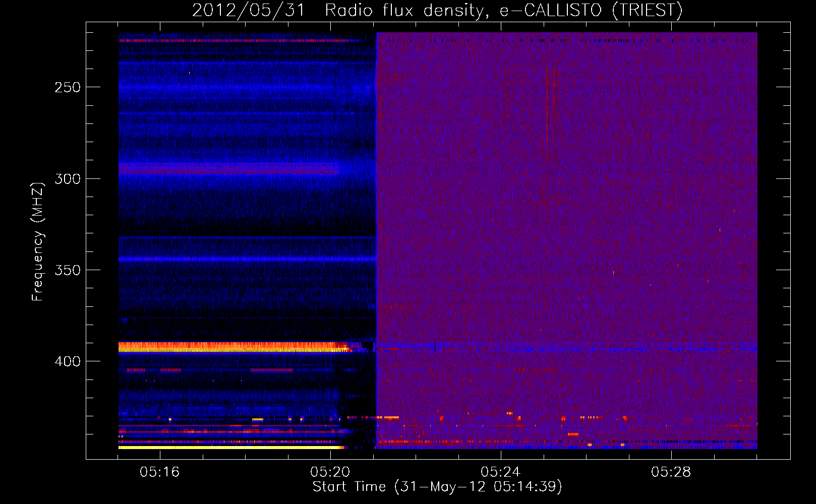Viewport: 816px width, 504px height.
Task: Click the 'Start Time (31-May-12 05:14:39)' label
Action: tap(437, 487)
